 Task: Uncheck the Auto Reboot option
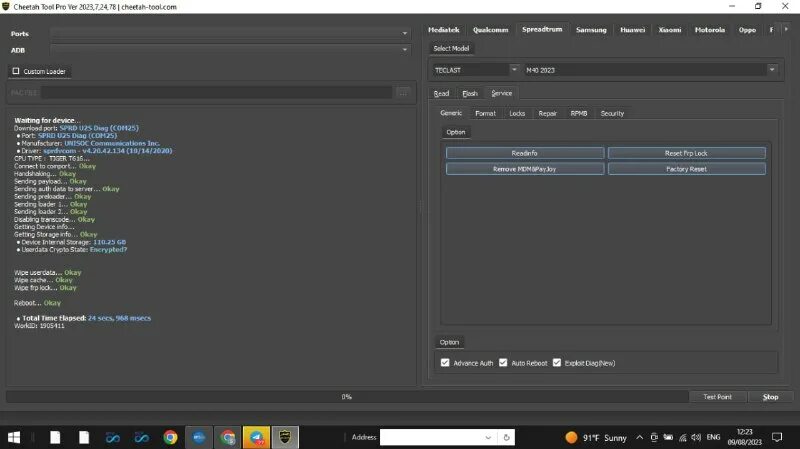[x=503, y=363]
